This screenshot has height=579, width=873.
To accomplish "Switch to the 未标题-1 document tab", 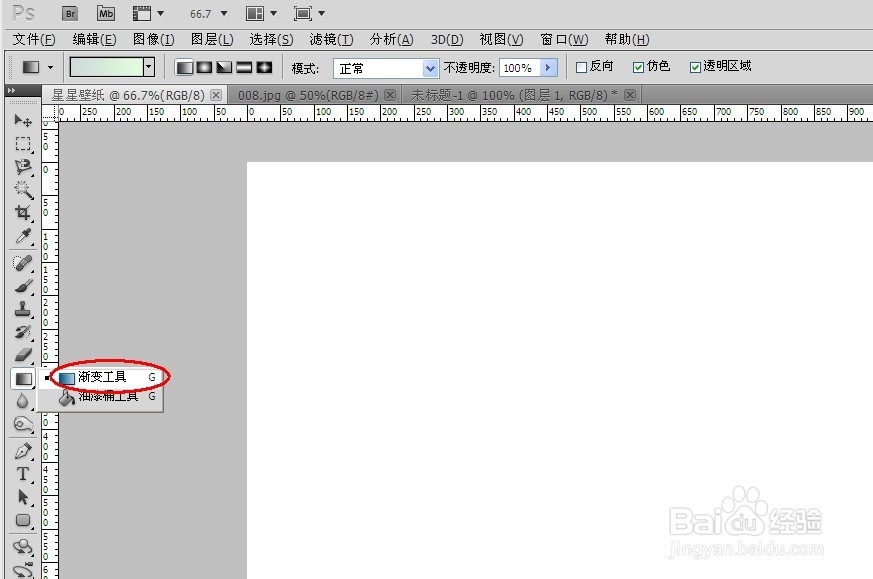I will [514, 95].
